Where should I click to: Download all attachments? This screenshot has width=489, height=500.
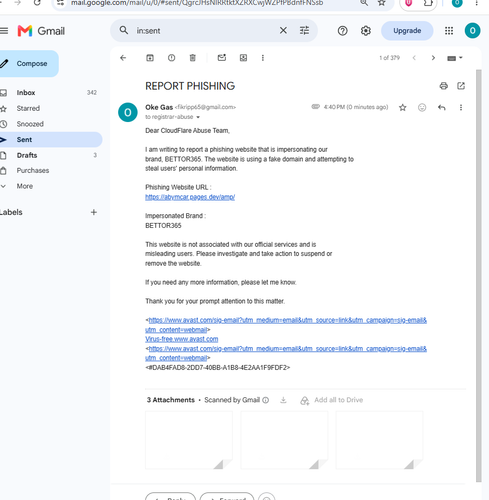pos(283,400)
